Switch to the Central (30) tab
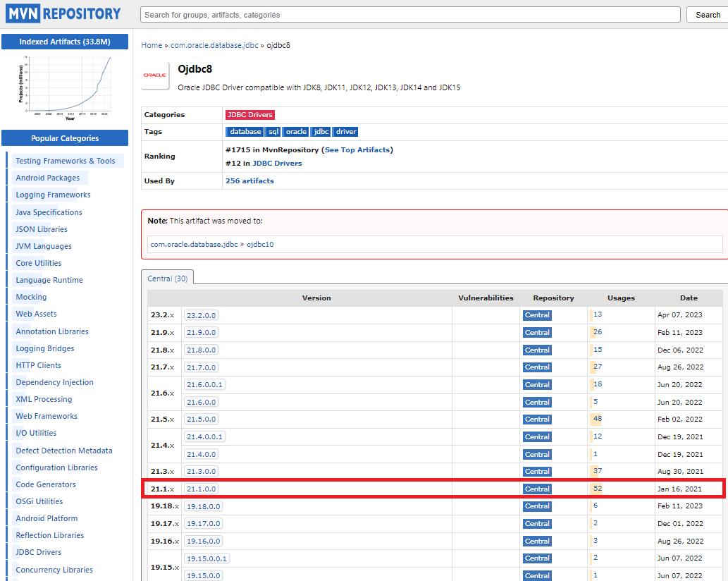 click(168, 279)
